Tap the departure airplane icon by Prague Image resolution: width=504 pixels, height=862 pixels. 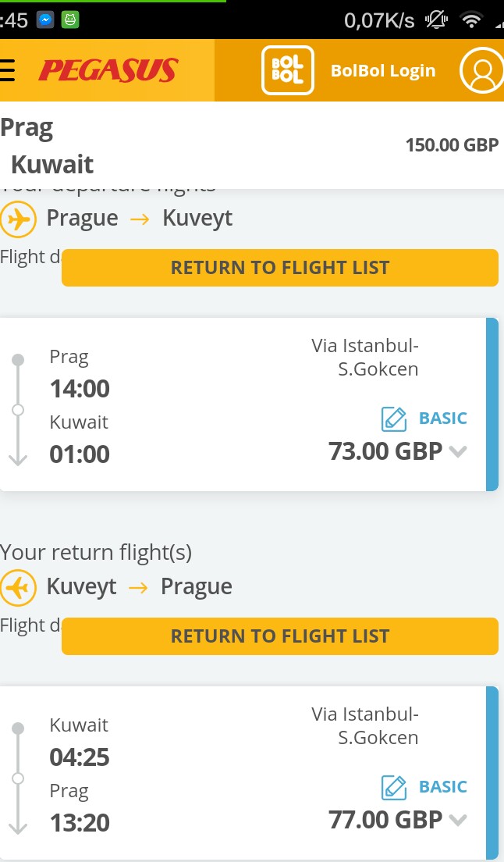point(18,219)
